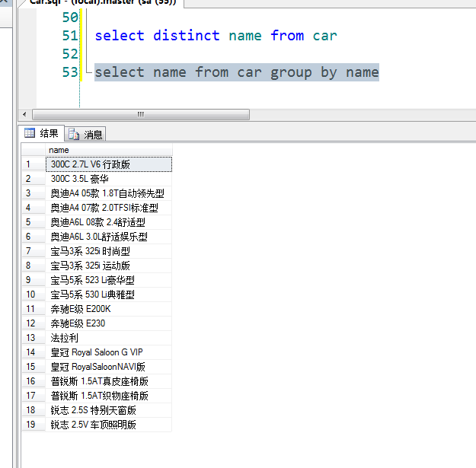Select cell 奥迪A6L 3.0L舒适娱乐型
Image resolution: width=476 pixels, height=468 pixels.
(109, 237)
